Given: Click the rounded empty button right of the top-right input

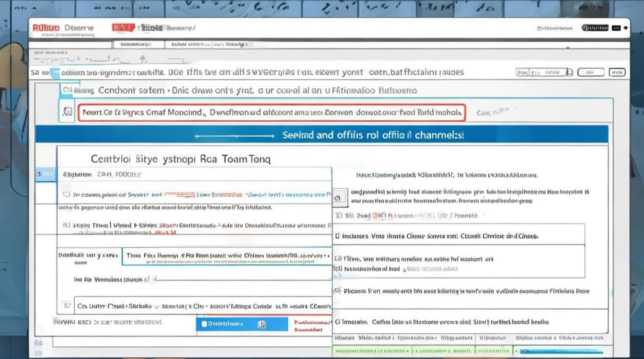Looking at the screenshot, I should [590, 73].
